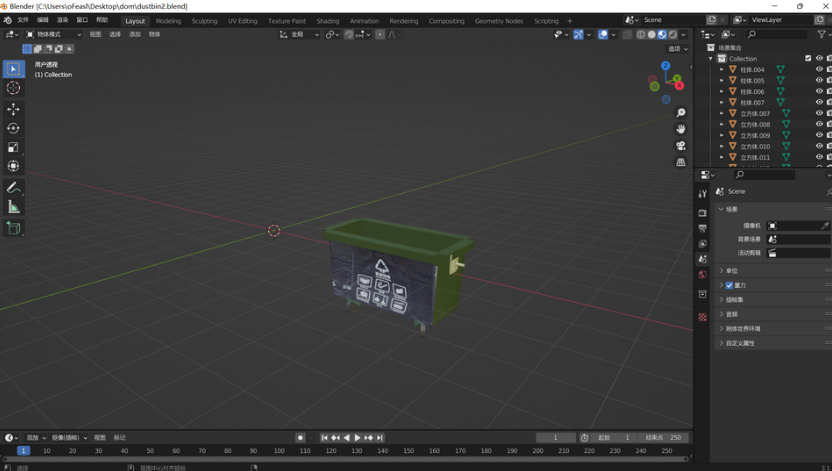832x471 pixels.
Task: Expand the 单位 (Units) panel
Action: point(732,271)
